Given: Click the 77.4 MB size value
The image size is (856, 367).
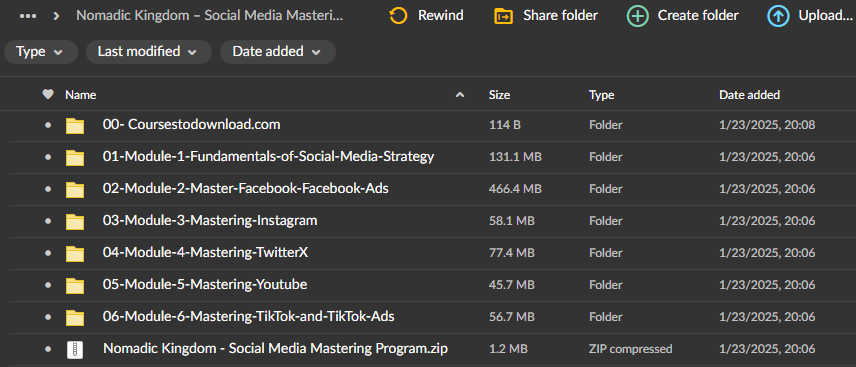Looking at the screenshot, I should point(512,253).
